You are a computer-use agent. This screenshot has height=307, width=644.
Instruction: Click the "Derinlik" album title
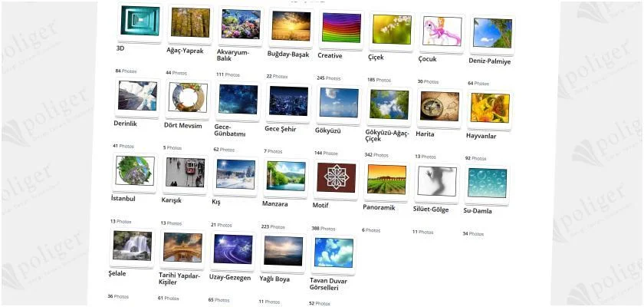click(125, 124)
